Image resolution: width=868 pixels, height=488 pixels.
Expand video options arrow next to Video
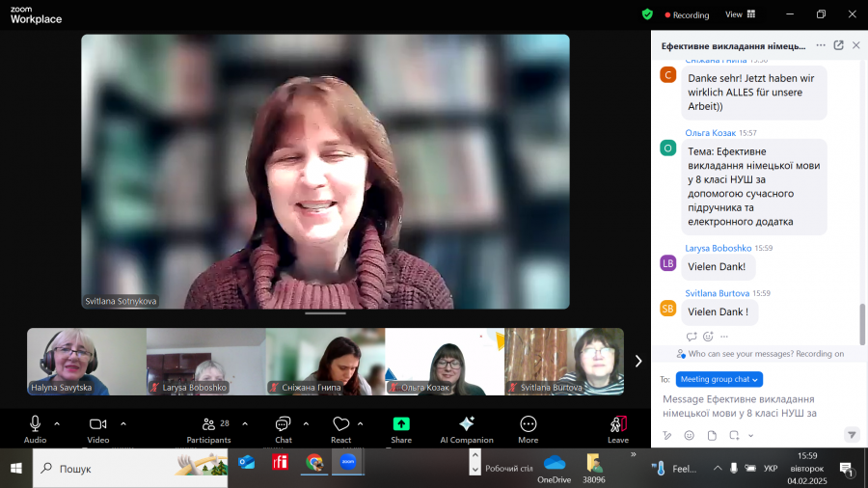click(x=123, y=423)
